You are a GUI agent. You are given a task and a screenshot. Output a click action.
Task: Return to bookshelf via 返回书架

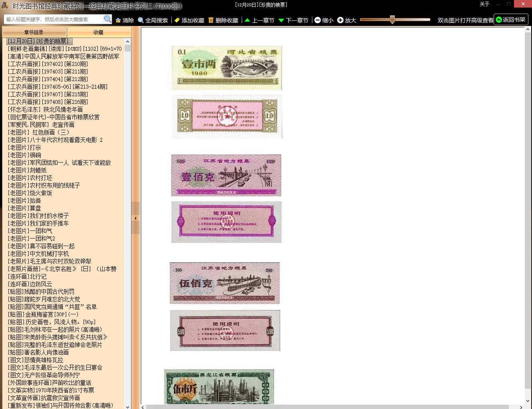[x=511, y=20]
